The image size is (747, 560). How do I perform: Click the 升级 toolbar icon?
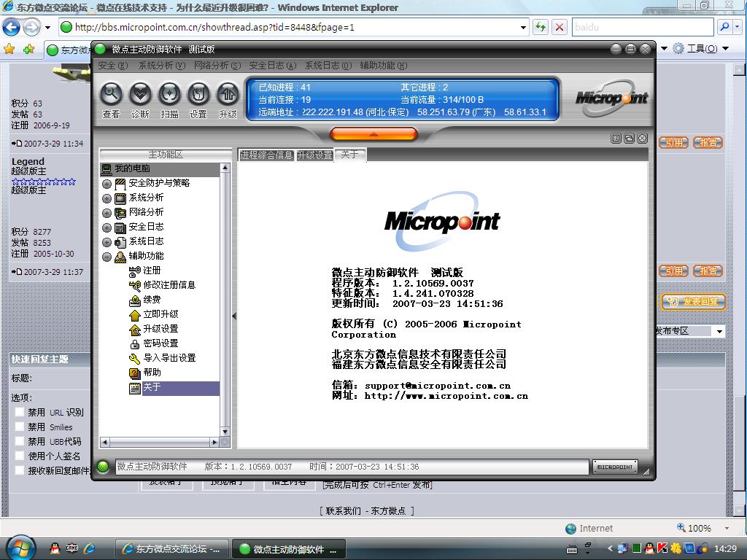coord(228,94)
